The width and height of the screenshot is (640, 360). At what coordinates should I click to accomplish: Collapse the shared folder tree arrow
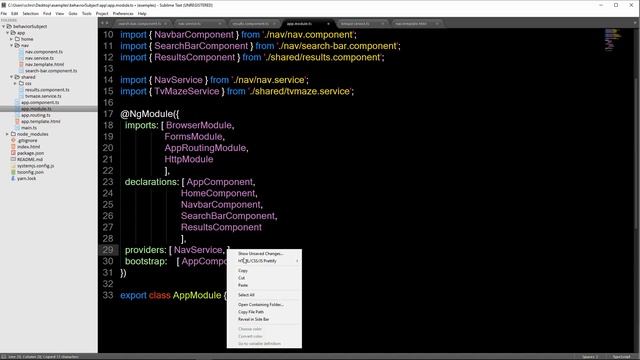[12, 77]
